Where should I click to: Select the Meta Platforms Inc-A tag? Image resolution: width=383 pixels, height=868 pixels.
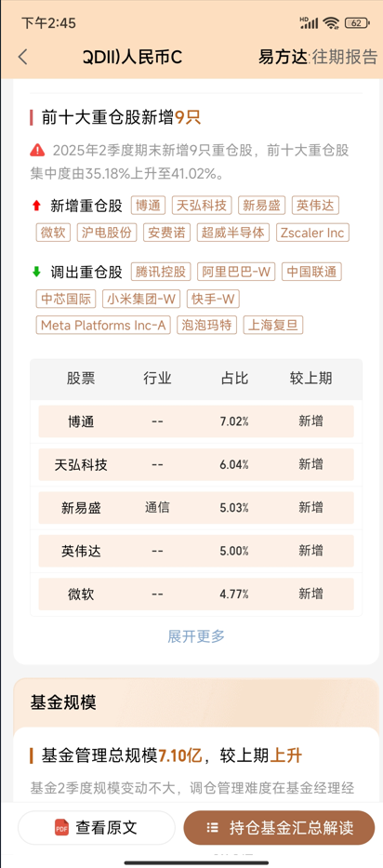tap(103, 325)
